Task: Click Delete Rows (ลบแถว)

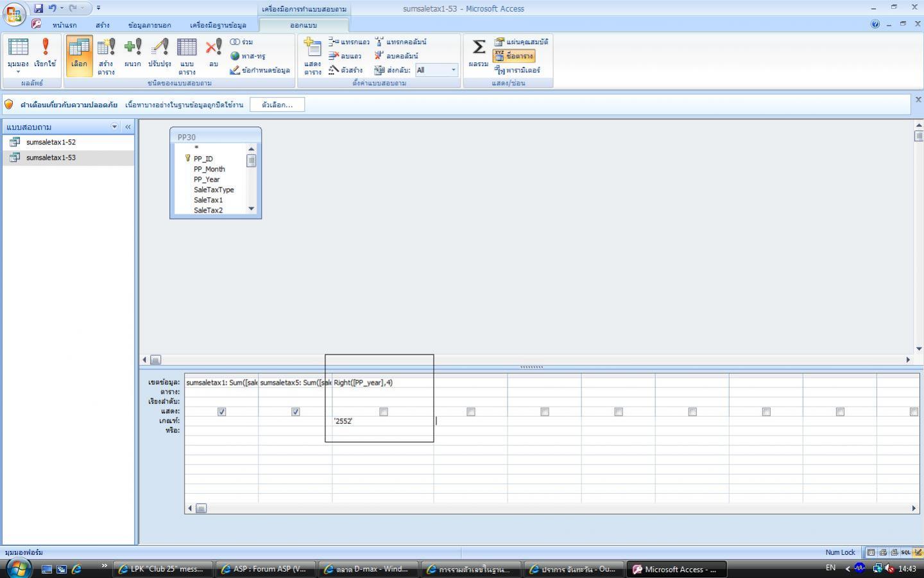Action: [345, 56]
